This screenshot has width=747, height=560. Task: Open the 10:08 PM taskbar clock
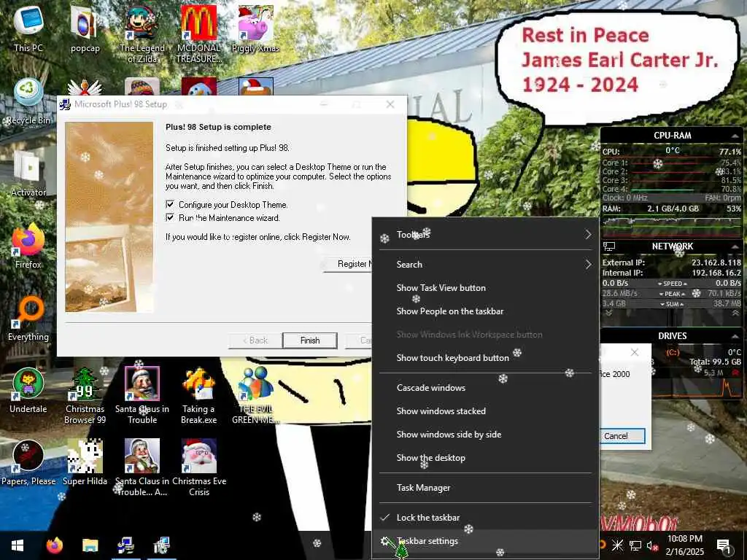(x=685, y=545)
